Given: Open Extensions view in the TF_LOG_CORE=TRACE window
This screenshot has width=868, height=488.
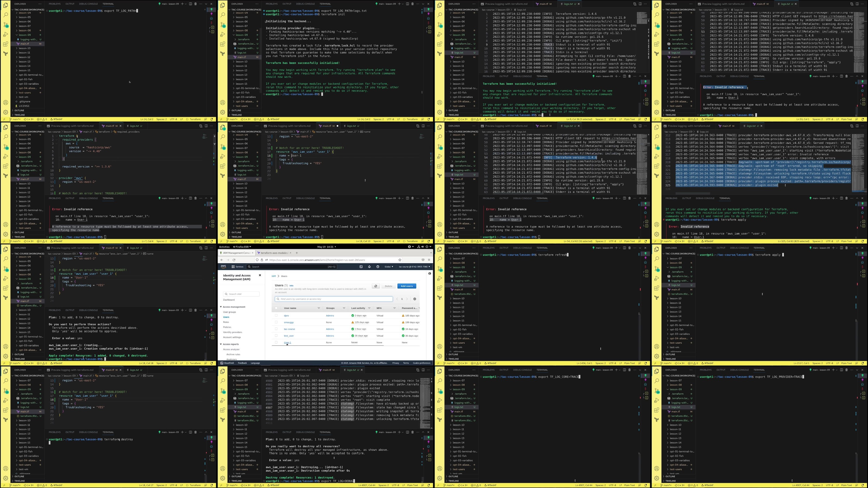Looking at the screenshot, I should tap(440, 410).
